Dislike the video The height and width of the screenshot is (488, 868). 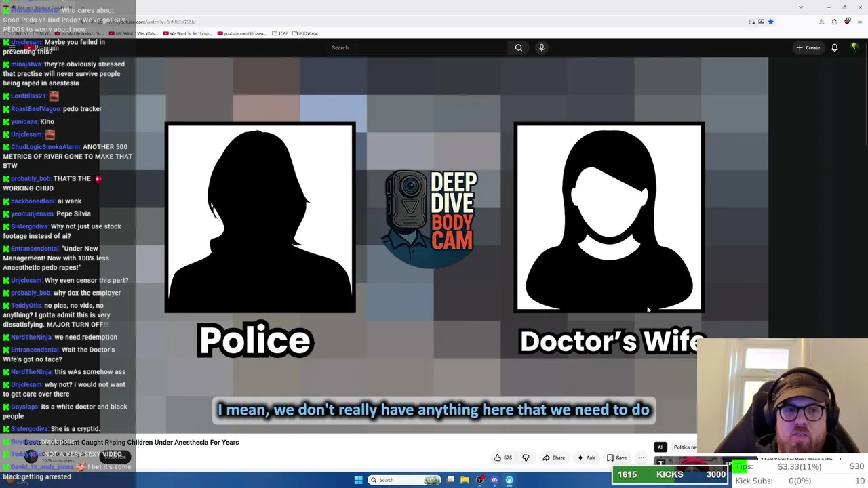tap(526, 457)
